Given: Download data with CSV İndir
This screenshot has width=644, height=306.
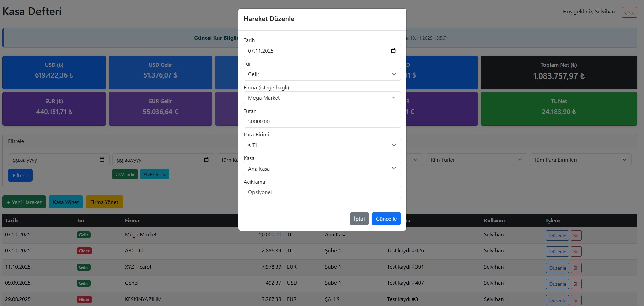Looking at the screenshot, I should 125,174.
